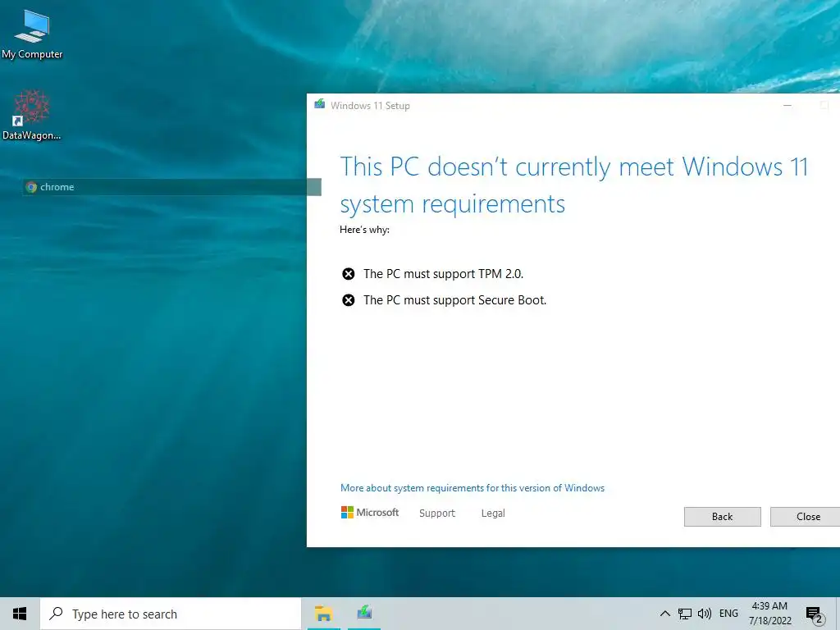Open the notification center with 2 notifications
This screenshot has height=630, width=840.
(815, 615)
